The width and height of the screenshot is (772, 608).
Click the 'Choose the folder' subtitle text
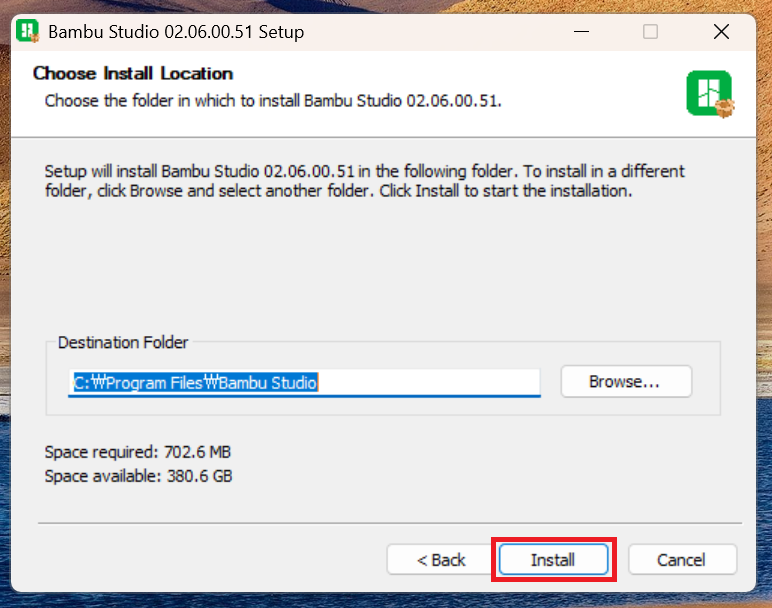pyautogui.click(x=272, y=101)
